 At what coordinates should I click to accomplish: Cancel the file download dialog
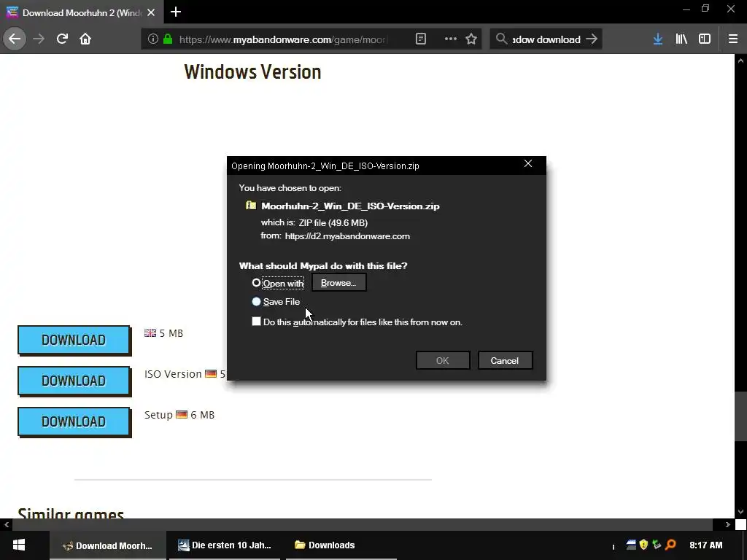coord(505,360)
